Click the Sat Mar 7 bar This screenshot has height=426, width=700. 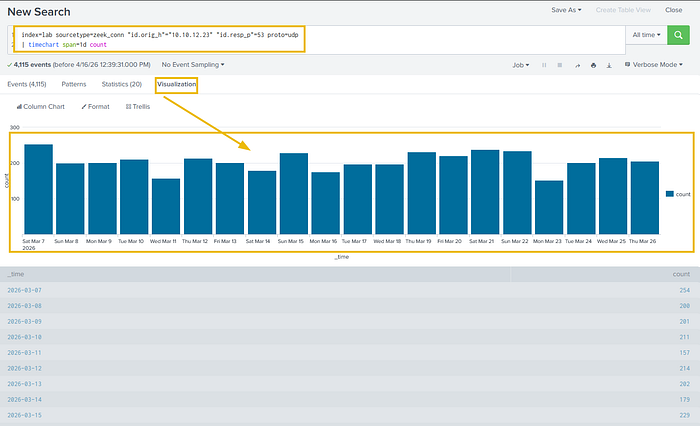[38, 189]
